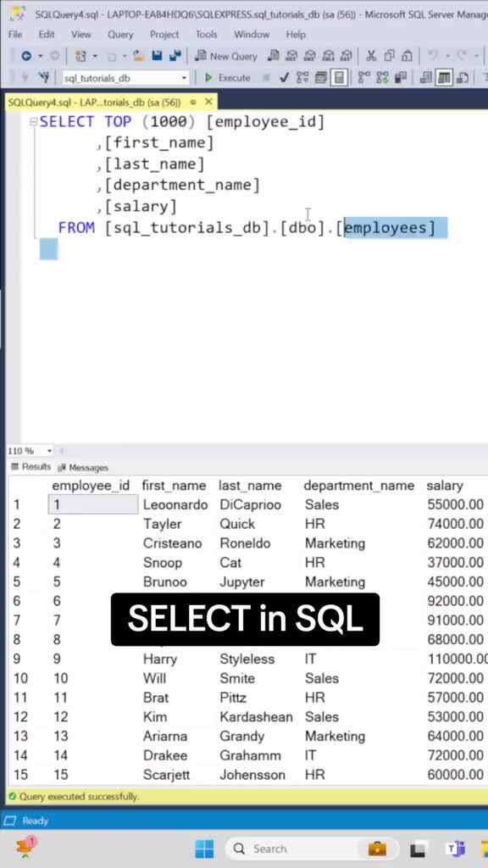The width and height of the screenshot is (488, 868).
Task: Click the New Query button
Action: click(x=226, y=56)
